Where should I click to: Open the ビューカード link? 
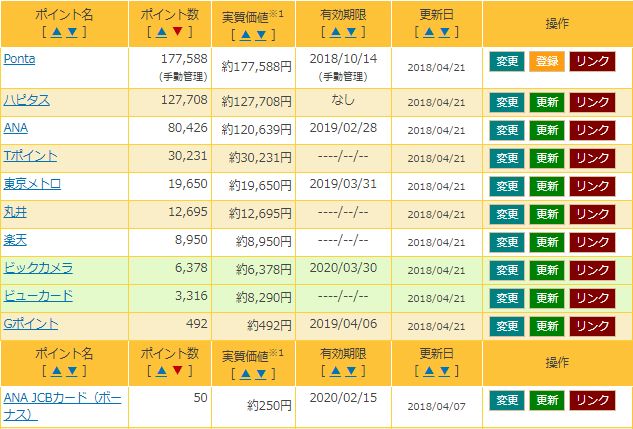click(38, 296)
